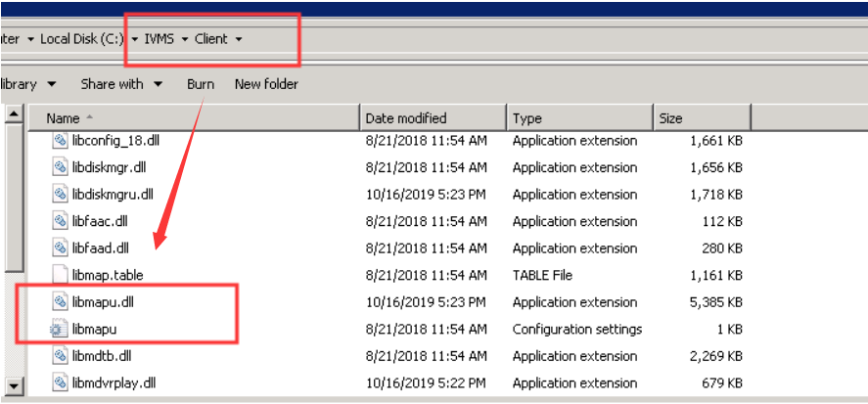
Task: Open dropdown arrow before Local Disk (C:)
Action: click(30, 39)
